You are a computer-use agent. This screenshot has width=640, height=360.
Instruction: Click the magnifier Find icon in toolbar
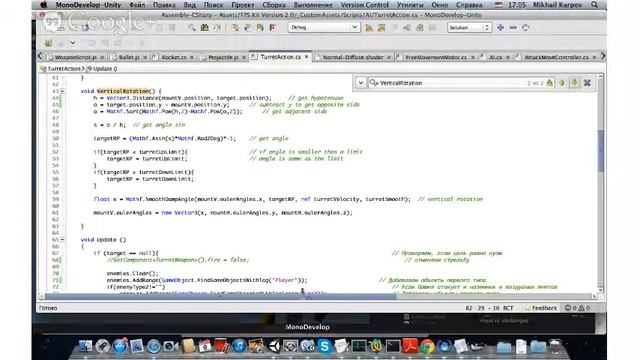point(191,27)
